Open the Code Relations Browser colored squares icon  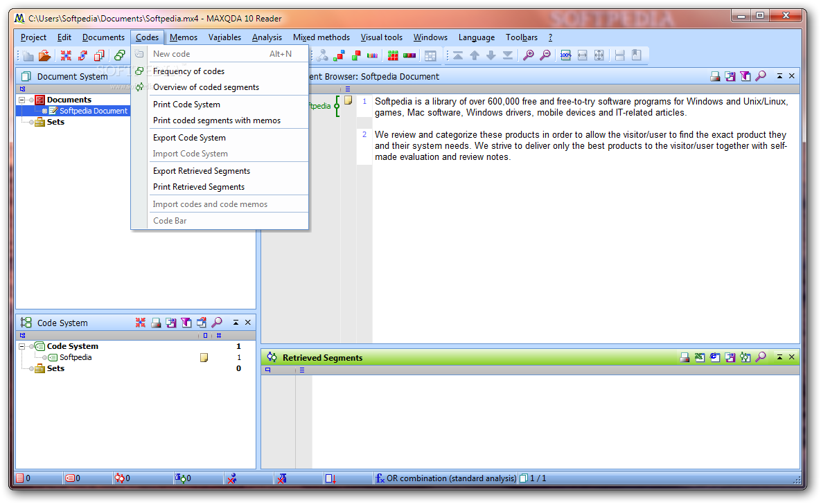tap(339, 55)
